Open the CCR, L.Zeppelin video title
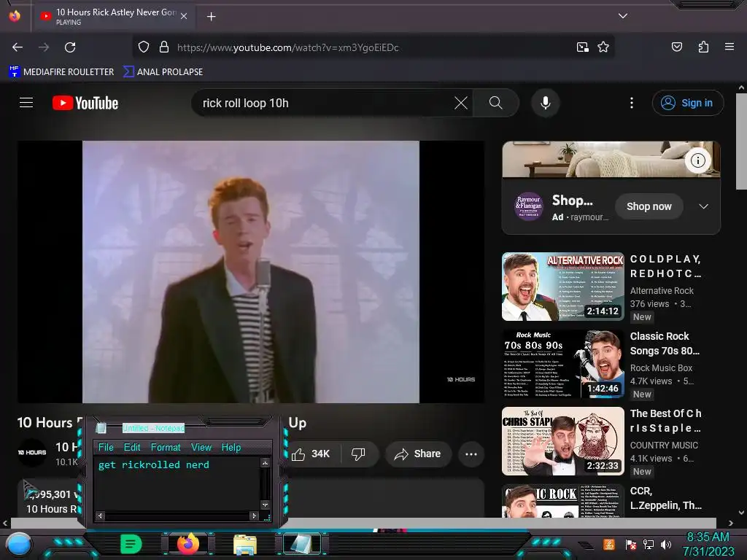This screenshot has width=747, height=560. 665,498
